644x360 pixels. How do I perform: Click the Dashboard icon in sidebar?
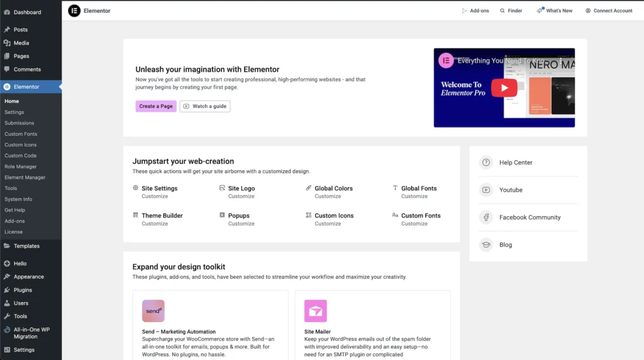(7, 13)
